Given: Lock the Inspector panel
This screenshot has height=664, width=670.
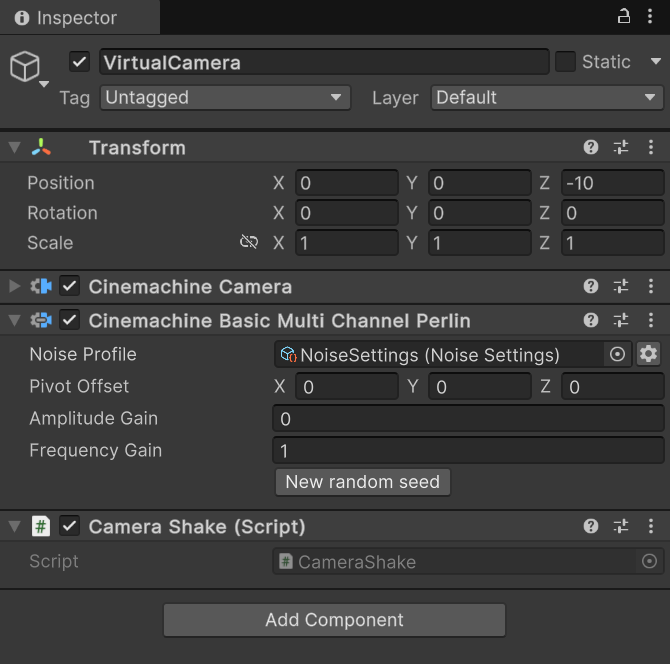Looking at the screenshot, I should 623,17.
